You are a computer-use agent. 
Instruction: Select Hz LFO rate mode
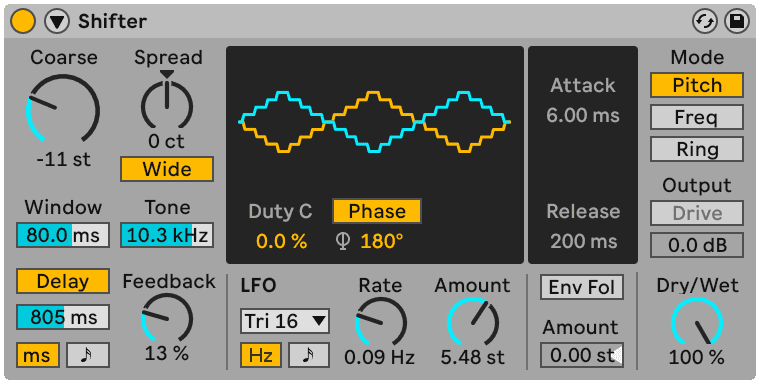click(x=261, y=355)
